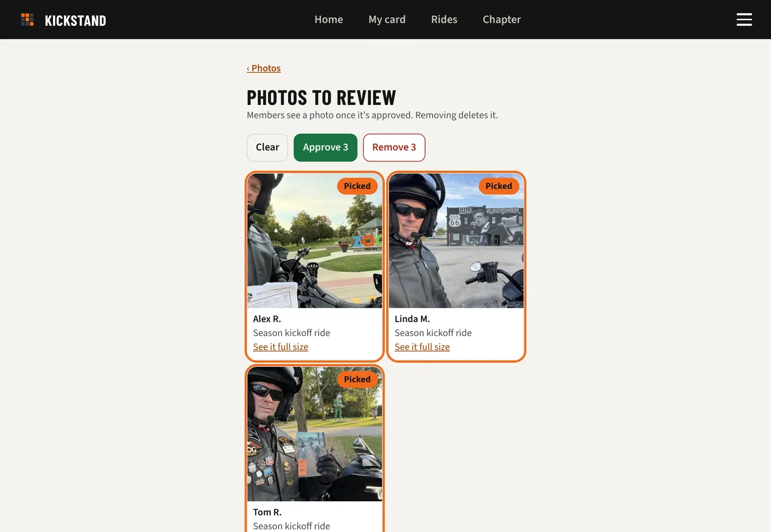This screenshot has height=532, width=771.
Task: Toggle Picked badge on Linda M. photo
Action: point(499,186)
